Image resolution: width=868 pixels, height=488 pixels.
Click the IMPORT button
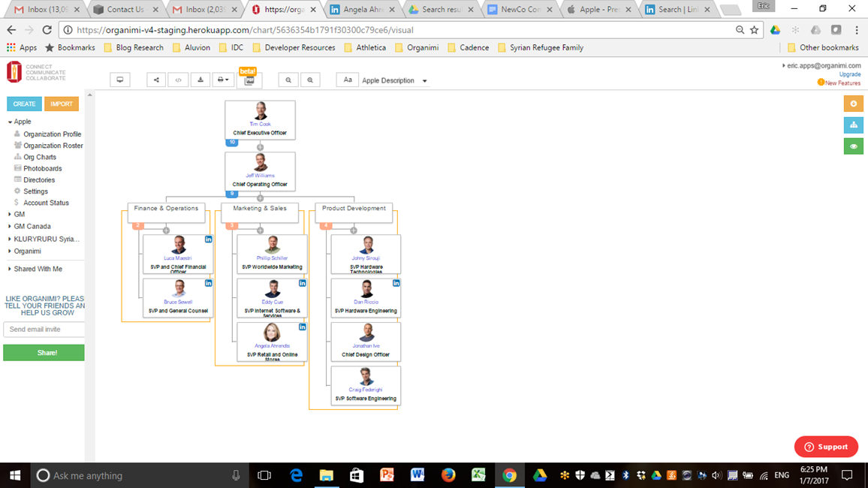(x=62, y=104)
